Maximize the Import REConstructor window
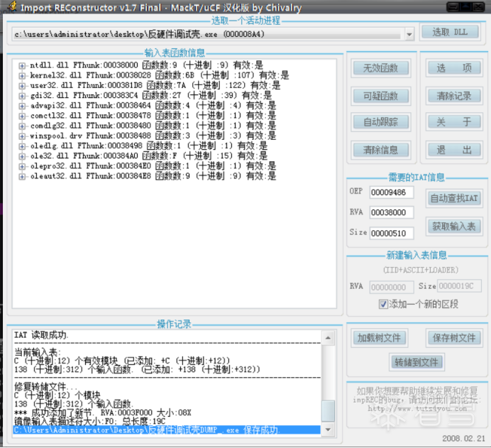 [x=465, y=6]
